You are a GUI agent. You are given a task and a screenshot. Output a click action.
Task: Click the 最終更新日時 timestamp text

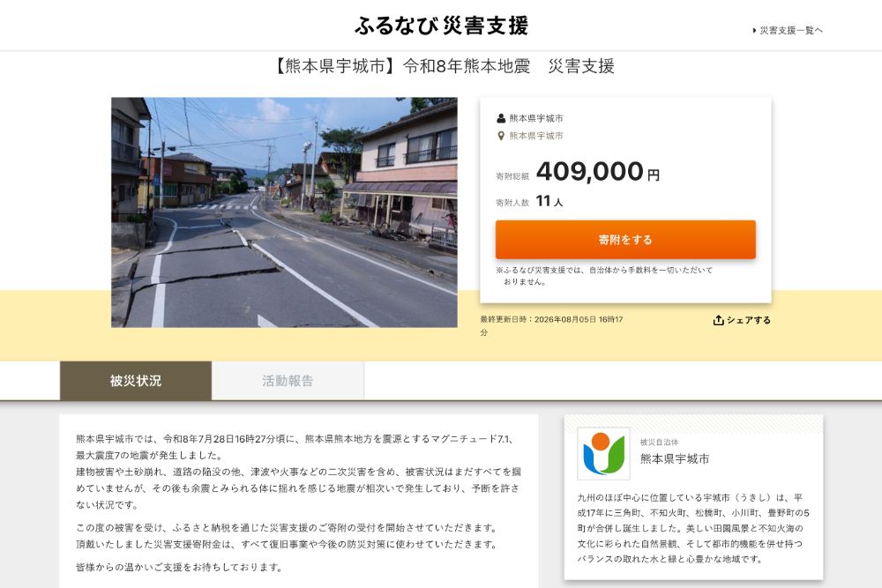point(551,325)
